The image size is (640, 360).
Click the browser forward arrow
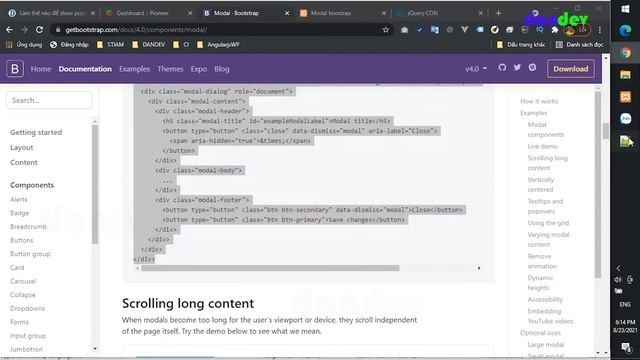click(x=24, y=30)
